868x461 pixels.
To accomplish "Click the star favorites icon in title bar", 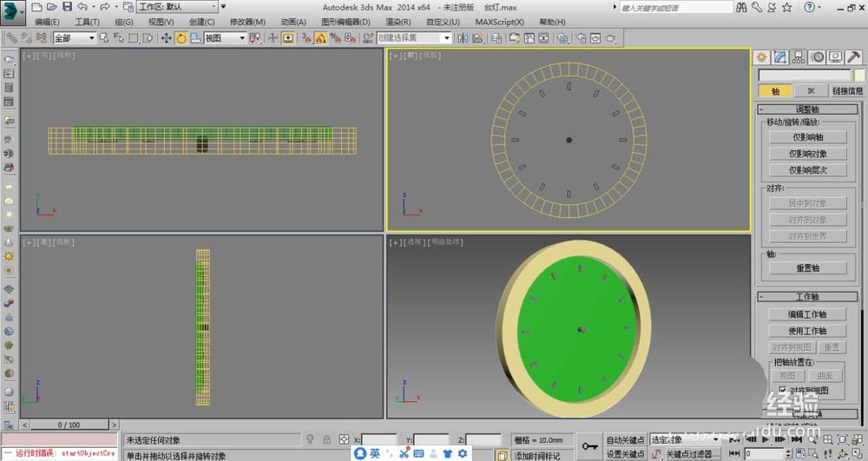I will (x=786, y=7).
